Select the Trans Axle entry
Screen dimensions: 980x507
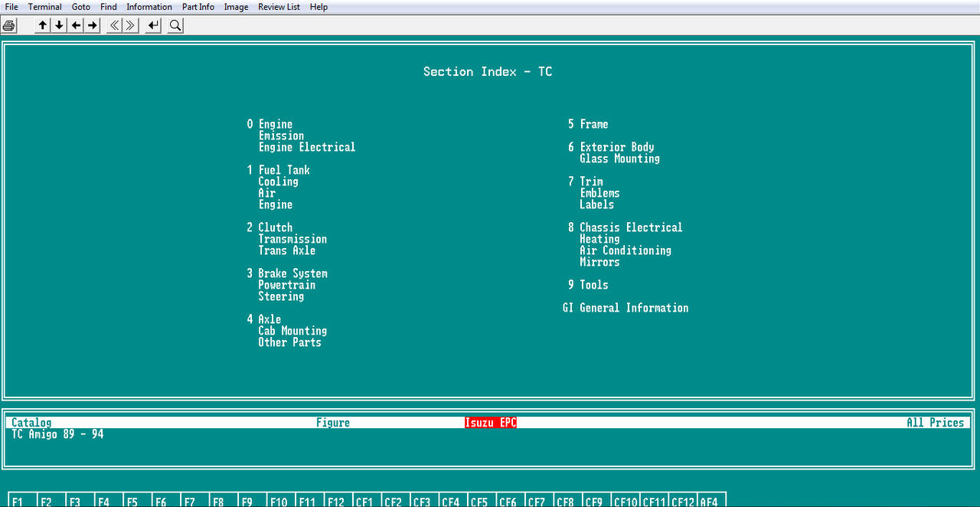pos(286,250)
